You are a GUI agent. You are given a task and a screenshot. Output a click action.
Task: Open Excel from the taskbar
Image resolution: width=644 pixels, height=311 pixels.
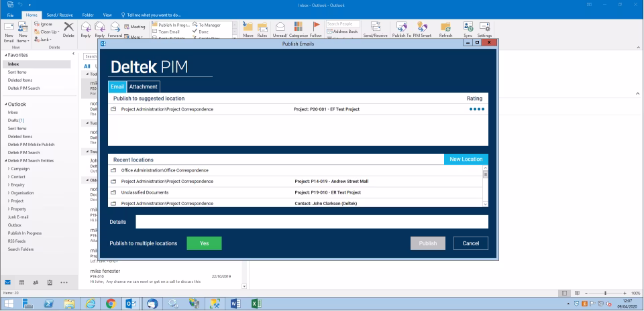(256, 304)
